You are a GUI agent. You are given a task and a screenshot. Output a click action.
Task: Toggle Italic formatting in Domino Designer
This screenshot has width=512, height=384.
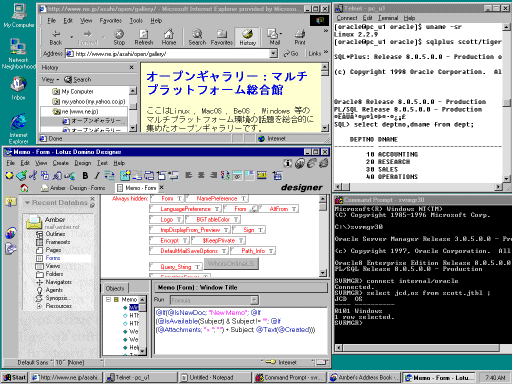point(97,175)
